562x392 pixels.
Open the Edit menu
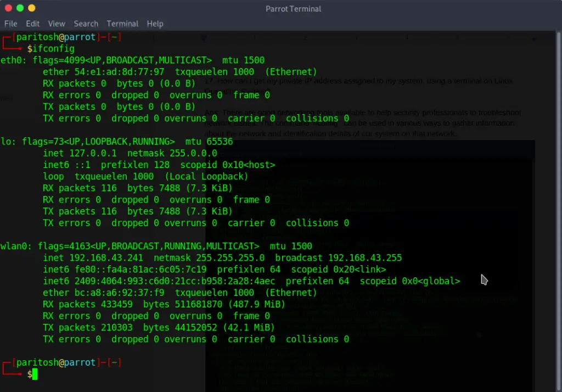pyautogui.click(x=32, y=24)
